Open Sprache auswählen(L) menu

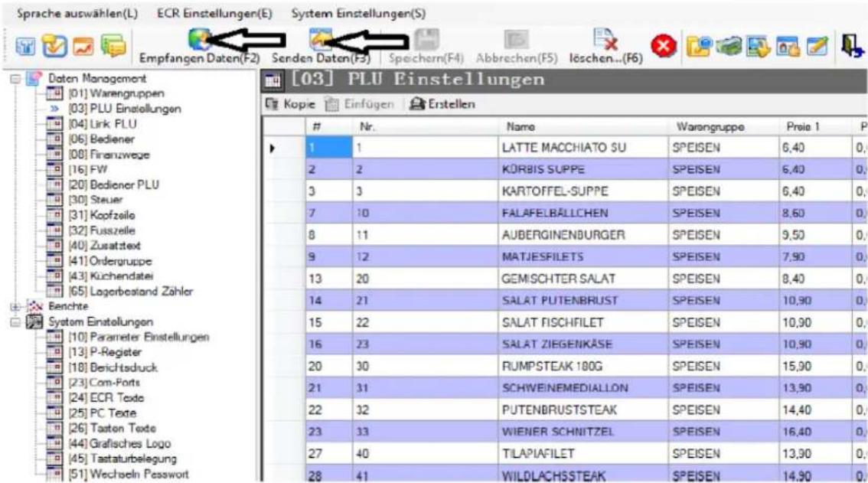(77, 13)
